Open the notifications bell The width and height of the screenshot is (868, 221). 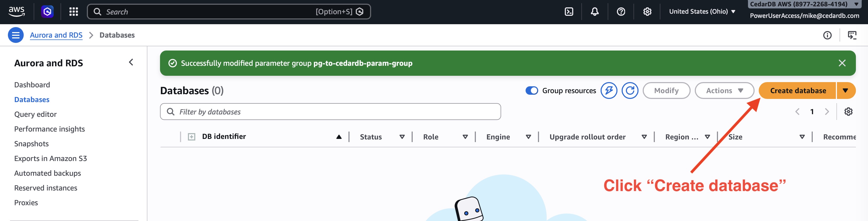click(595, 12)
